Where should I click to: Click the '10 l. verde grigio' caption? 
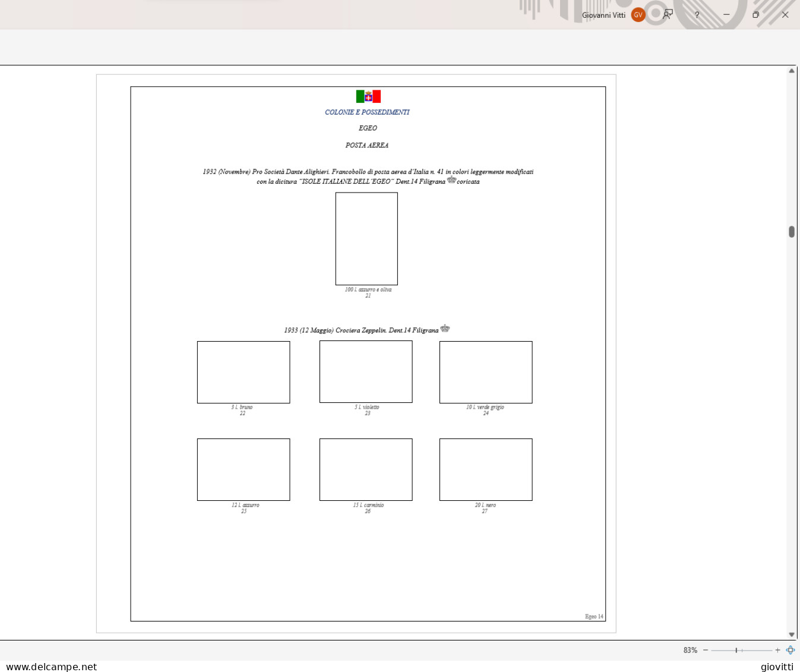485,407
